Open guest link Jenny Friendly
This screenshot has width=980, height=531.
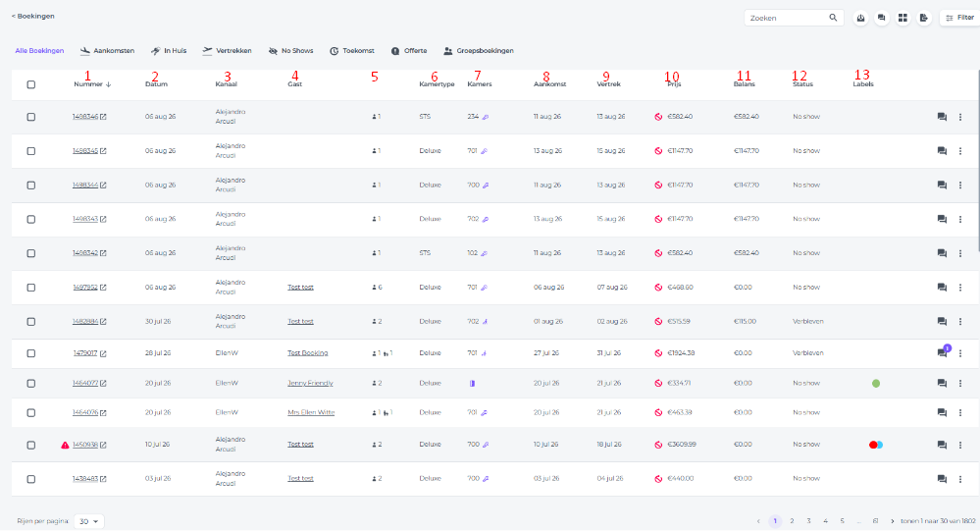tap(310, 384)
